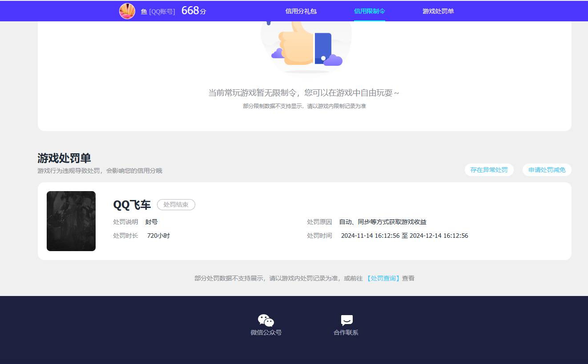Select the 信用限制令 tab

point(370,11)
